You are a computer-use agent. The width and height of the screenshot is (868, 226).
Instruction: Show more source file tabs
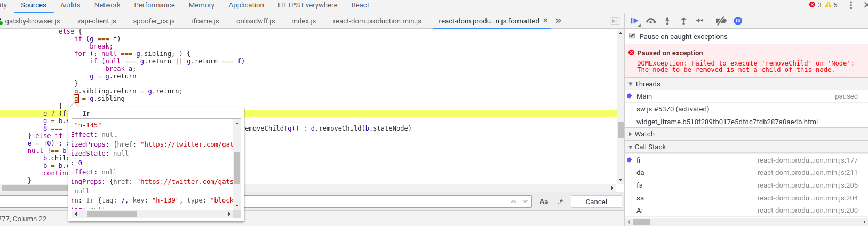(558, 21)
